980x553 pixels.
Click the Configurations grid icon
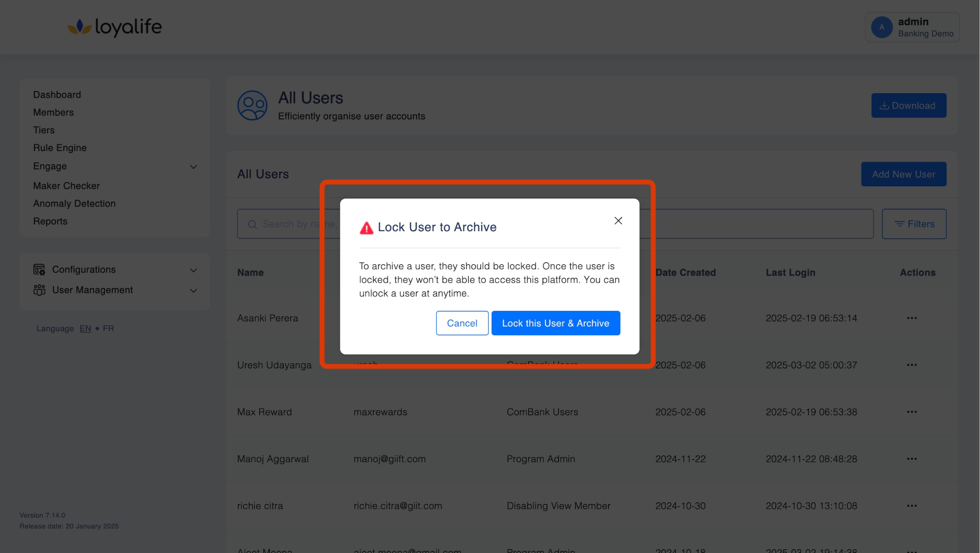pos(39,270)
